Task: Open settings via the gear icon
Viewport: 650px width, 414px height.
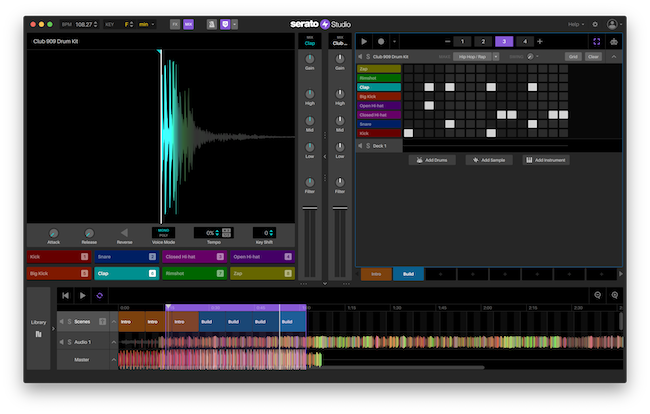Action: click(x=595, y=24)
